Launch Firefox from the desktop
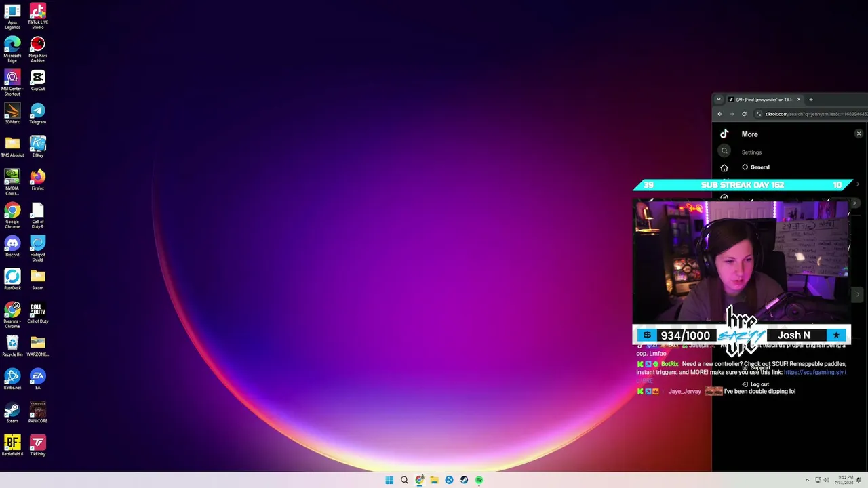This screenshot has height=488, width=868. pos(38,180)
